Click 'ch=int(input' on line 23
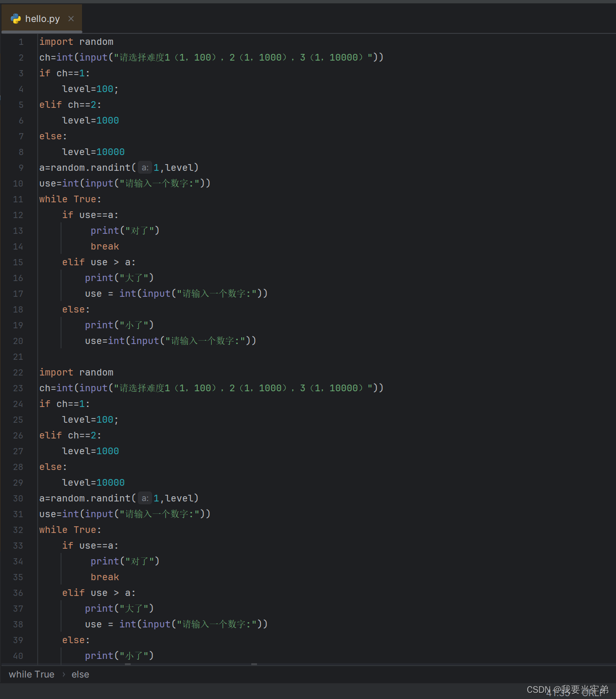The height and width of the screenshot is (699, 616). pos(73,388)
